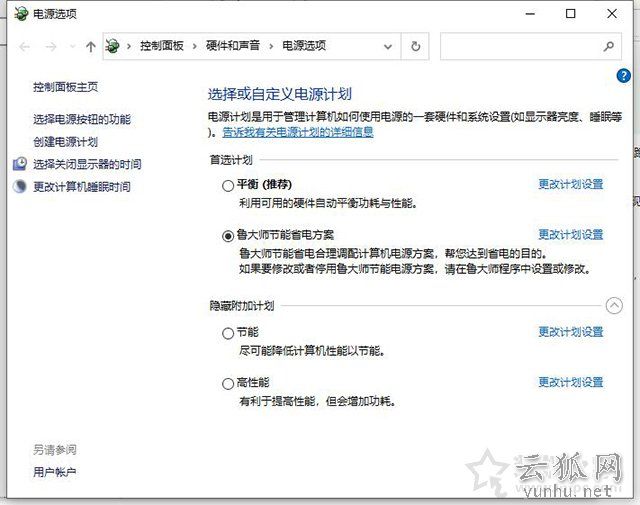The height and width of the screenshot is (505, 640).
Task: Click the address bar power plug icon
Action: pos(112,46)
